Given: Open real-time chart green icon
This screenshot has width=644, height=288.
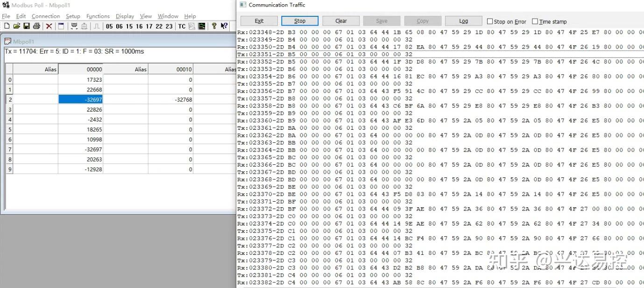Looking at the screenshot, I should 202,26.
